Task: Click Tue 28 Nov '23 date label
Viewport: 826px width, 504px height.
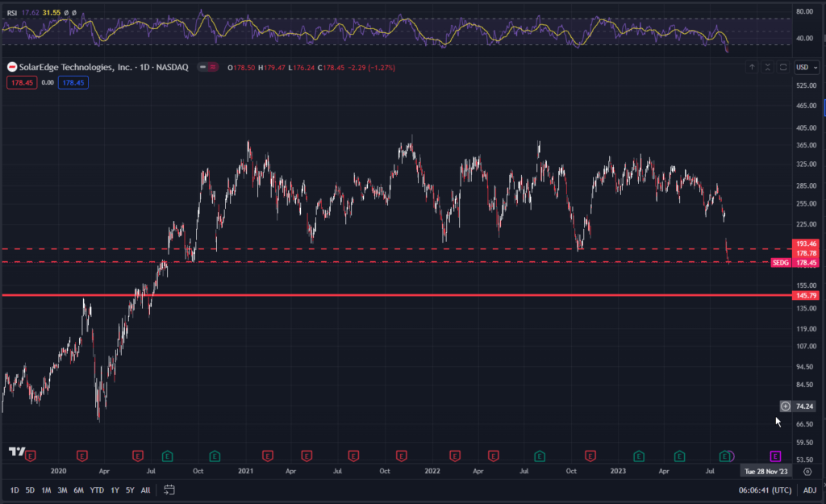Action: pos(766,472)
